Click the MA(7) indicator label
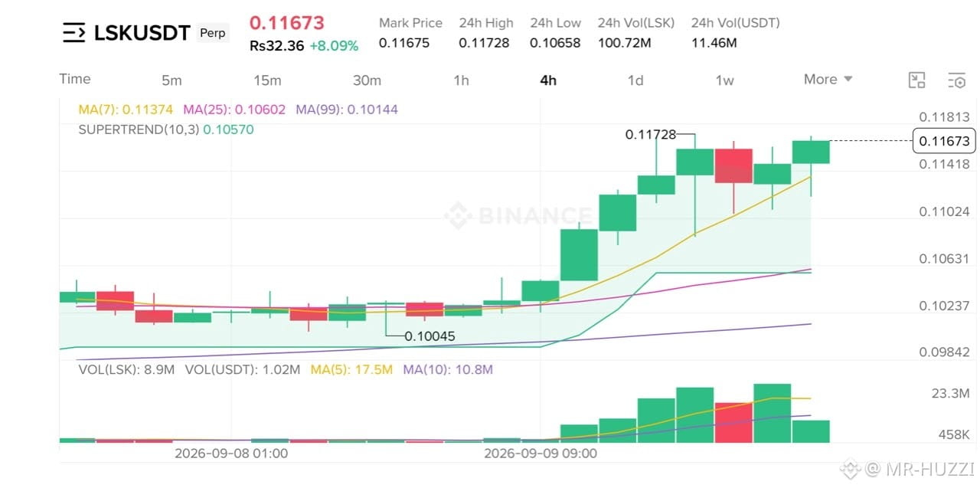980x488 pixels. tap(126, 110)
